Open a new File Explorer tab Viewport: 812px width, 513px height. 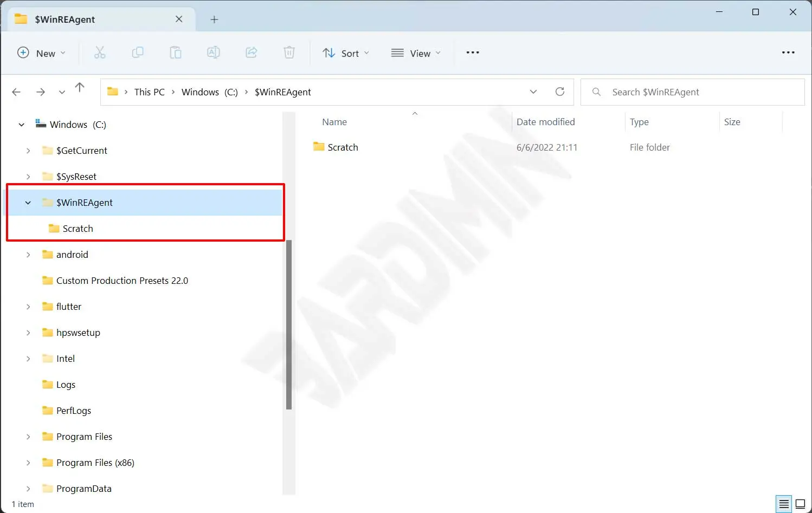214,20
